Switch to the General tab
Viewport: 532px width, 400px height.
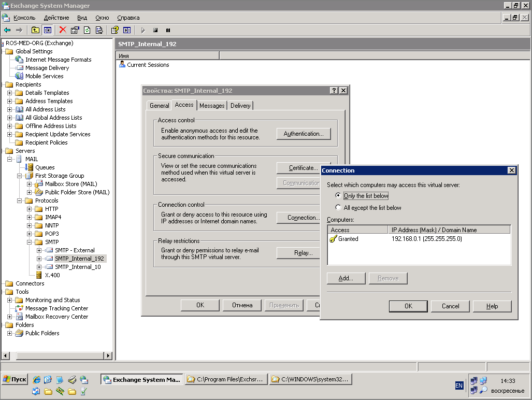pyautogui.click(x=159, y=106)
